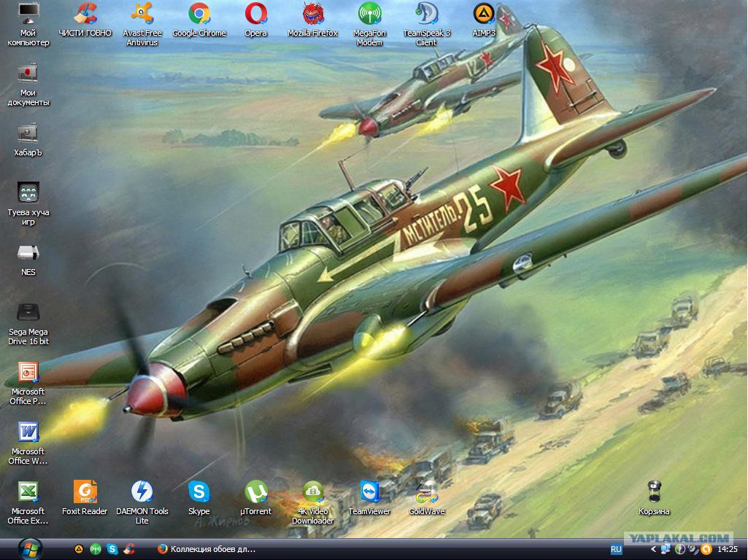This screenshot has height=560, width=748.
Task: Click the Skype quick launch icon in the taskbar
Action: [x=112, y=550]
